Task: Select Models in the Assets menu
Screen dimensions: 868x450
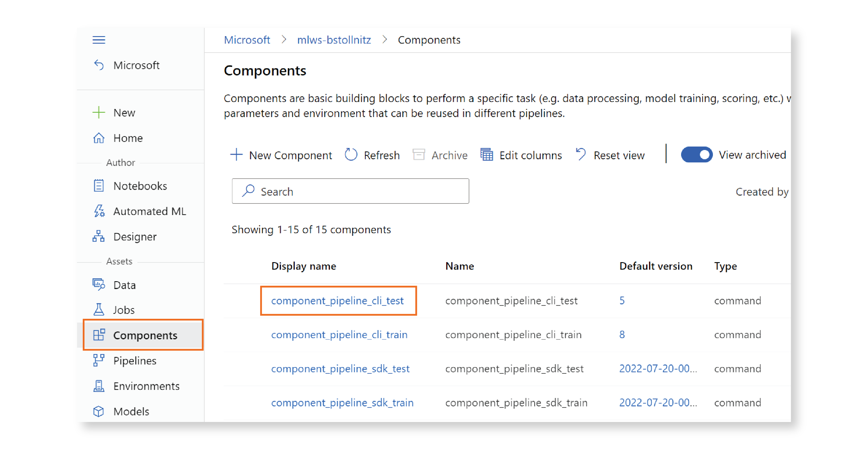Action: [131, 411]
